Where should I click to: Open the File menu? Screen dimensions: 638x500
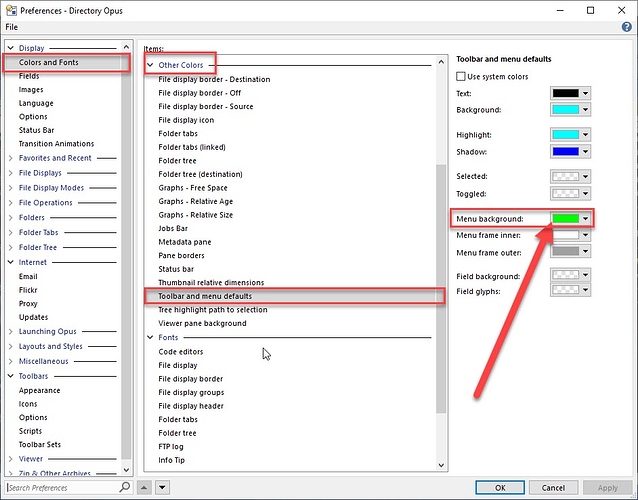(11, 27)
